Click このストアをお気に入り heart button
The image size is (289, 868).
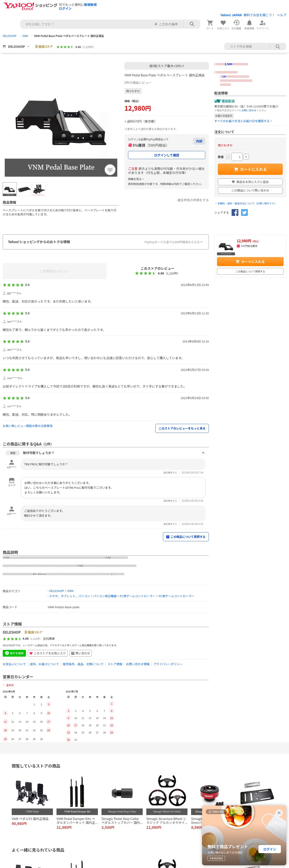pos(47,653)
